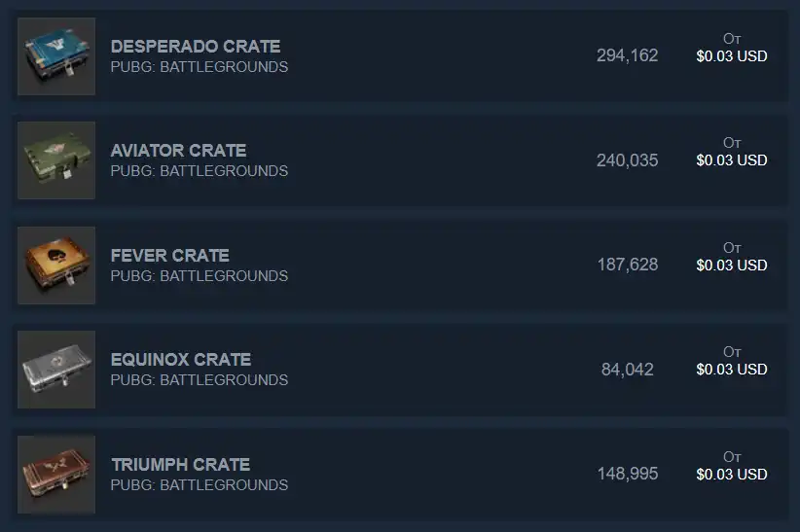800x532 pixels.
Task: Select the Desperado Crate $0.03 USD price
Action: 732,56
